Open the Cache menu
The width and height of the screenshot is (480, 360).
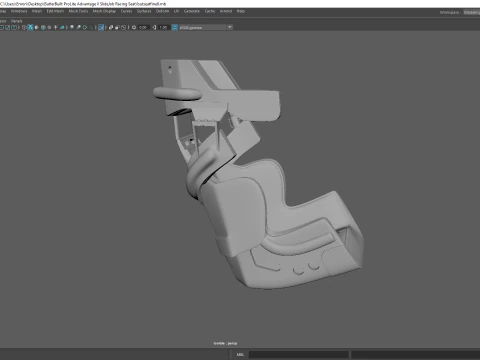[x=210, y=11]
